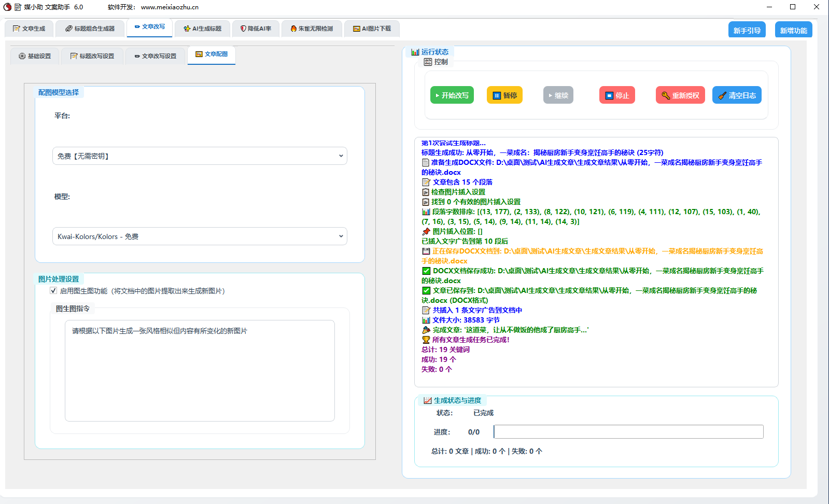The image size is (829, 504).
Task: Open the 标题改写设置 sub-tab
Action: [x=92, y=56]
